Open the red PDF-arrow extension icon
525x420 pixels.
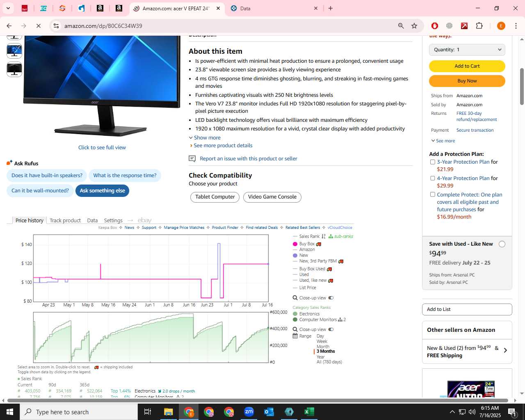pos(464,26)
